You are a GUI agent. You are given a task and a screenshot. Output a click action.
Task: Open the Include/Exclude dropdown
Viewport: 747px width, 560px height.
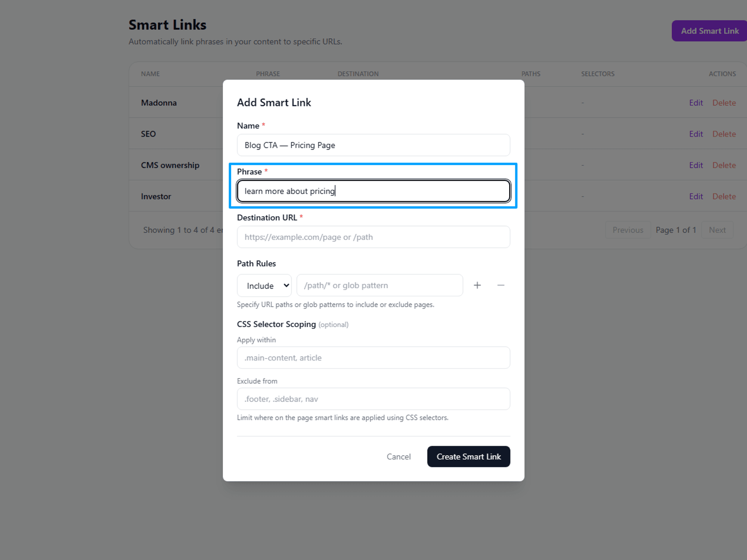(264, 285)
